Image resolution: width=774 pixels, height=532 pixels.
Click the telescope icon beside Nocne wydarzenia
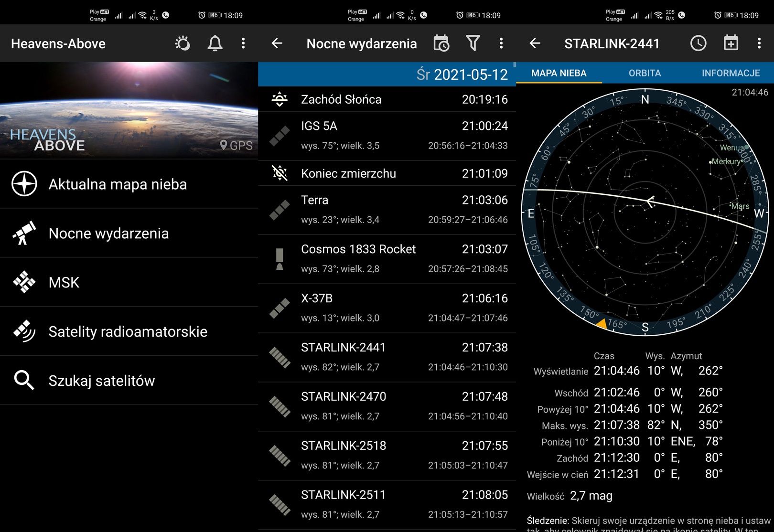24,233
